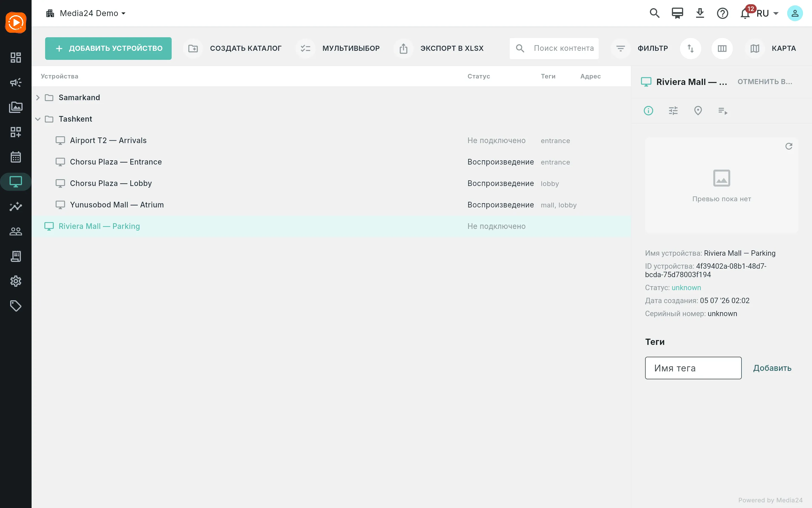This screenshot has height=508, width=812.
Task: Select device Chorsu Plaza — Lobby
Action: tap(331, 183)
